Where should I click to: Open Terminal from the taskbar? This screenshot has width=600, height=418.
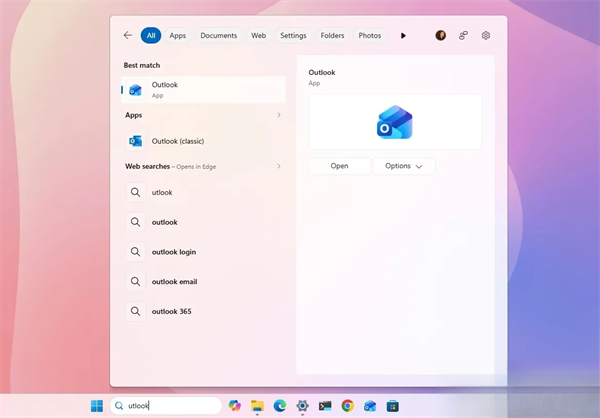coord(325,406)
